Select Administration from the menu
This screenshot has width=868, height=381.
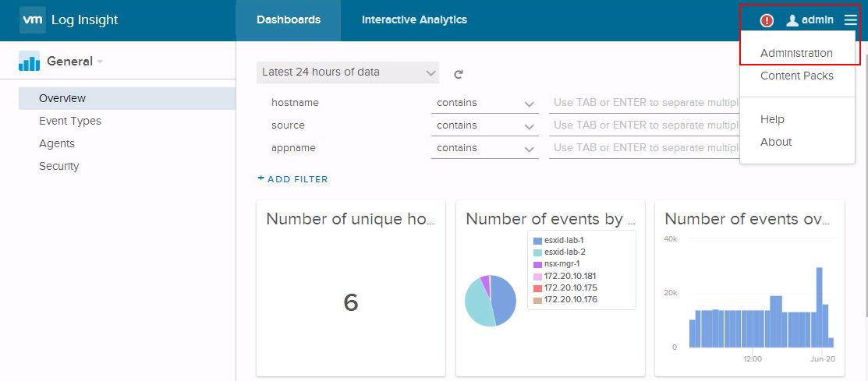pyautogui.click(x=796, y=53)
